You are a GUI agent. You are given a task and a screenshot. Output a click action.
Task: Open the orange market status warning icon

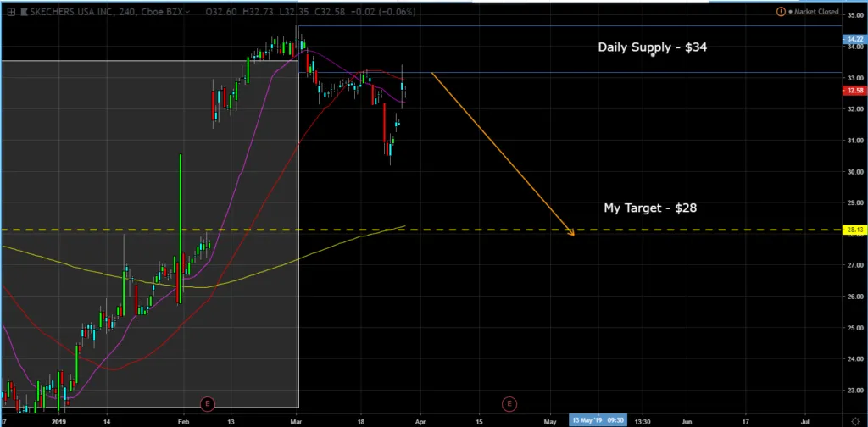coord(781,12)
